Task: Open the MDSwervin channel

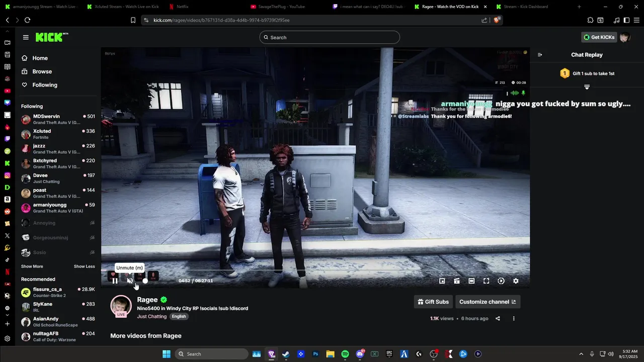Action: (x=58, y=119)
